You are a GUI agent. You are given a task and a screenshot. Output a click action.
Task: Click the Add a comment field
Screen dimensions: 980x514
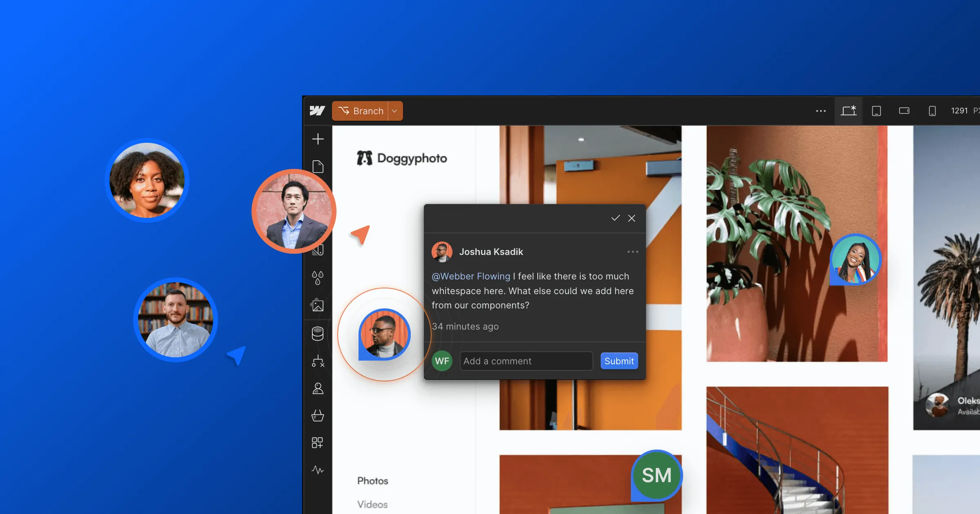point(526,361)
